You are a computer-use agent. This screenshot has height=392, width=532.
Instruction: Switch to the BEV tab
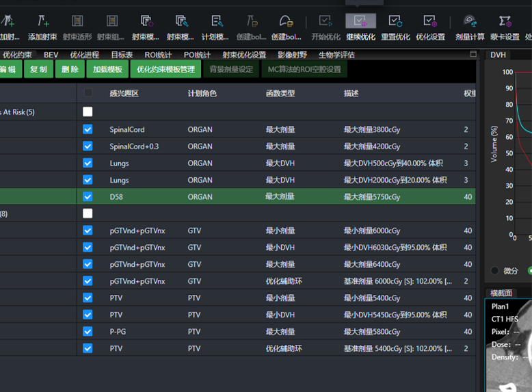(51, 55)
